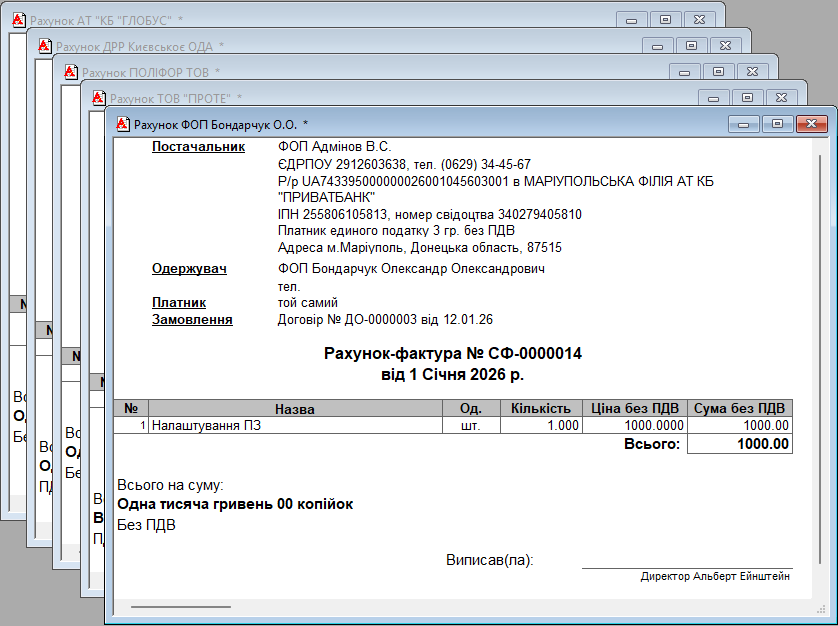Open system icon of Рахунок АТ "КБ "ГЛОБУС" window
Screen dimensions: 838x626
19,20
